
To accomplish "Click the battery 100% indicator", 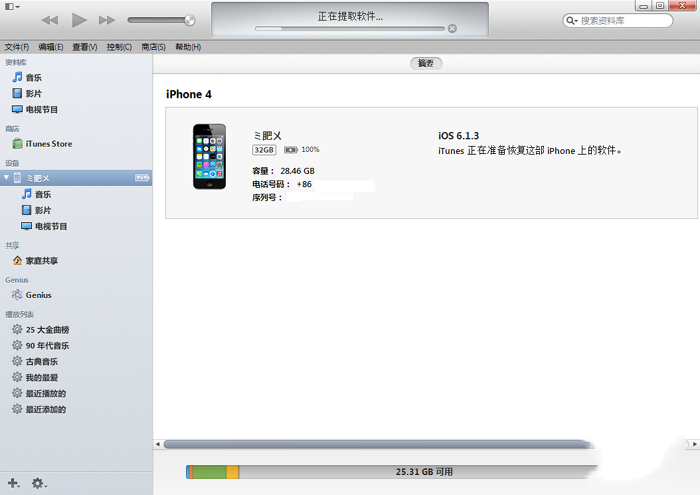I will tap(302, 150).
